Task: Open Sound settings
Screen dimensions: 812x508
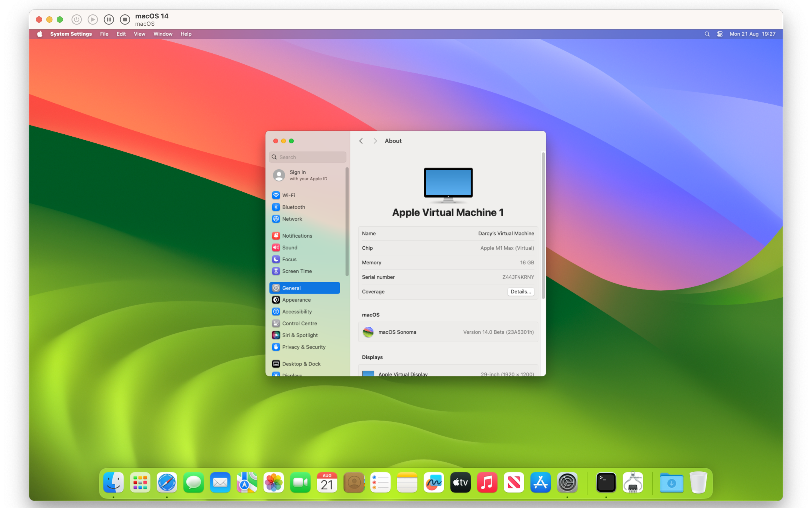Action: point(305,247)
